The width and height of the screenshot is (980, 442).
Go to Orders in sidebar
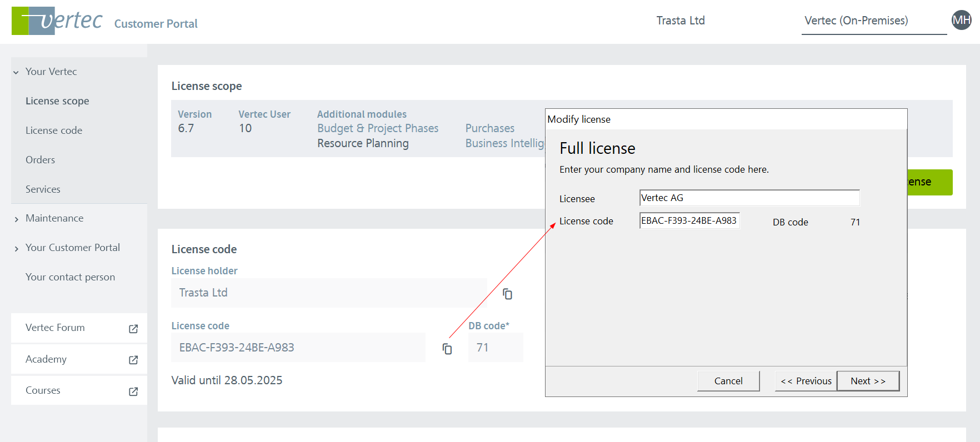click(x=40, y=160)
